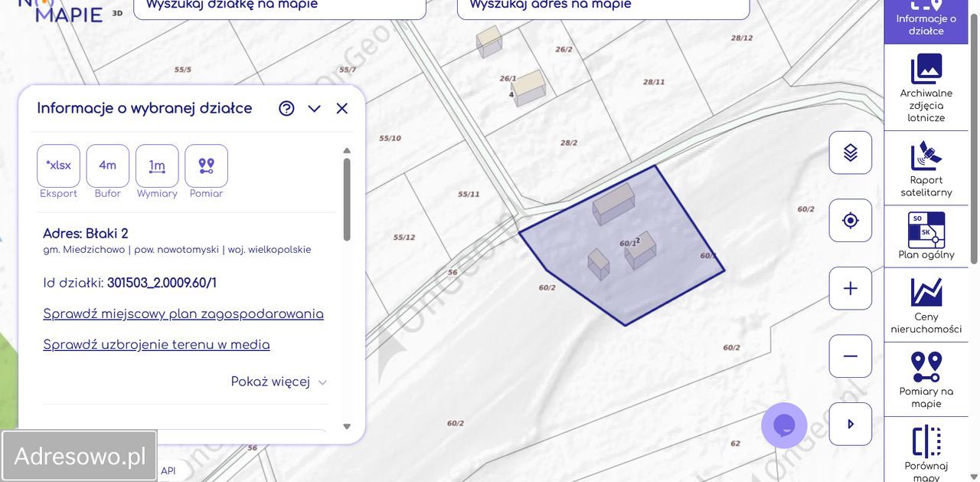980x482 pixels.
Task: Open help question mark in parcel panel
Action: 286,108
